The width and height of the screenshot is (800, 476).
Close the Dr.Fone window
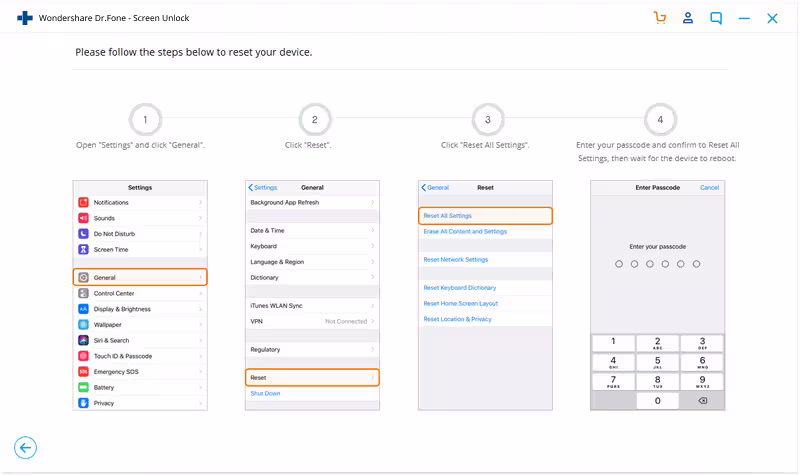(772, 18)
